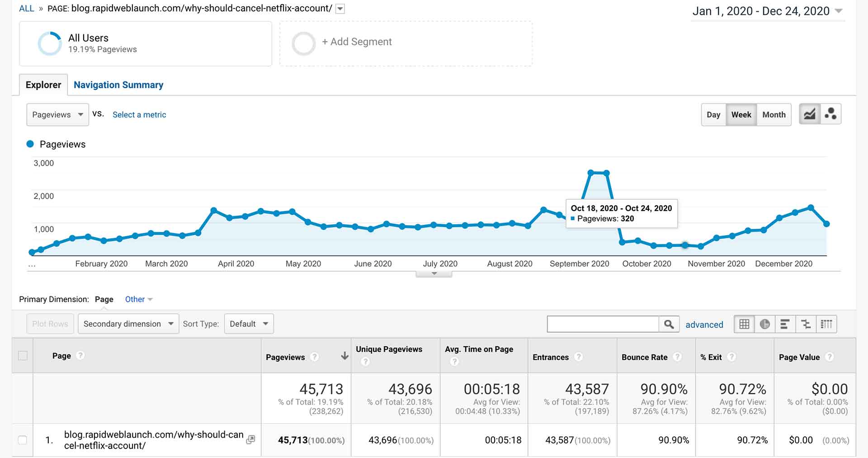
Task: Switch to the Navigation Summary tab
Action: pos(118,85)
